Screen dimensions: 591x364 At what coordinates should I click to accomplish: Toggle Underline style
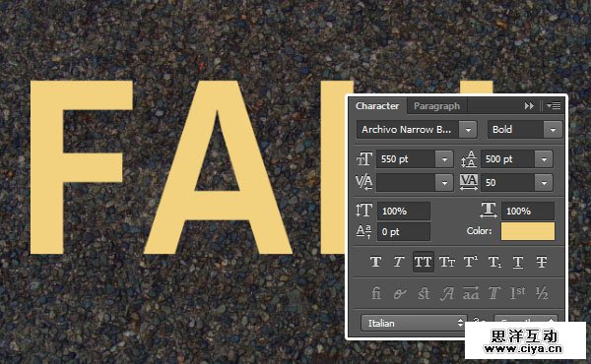(x=518, y=262)
